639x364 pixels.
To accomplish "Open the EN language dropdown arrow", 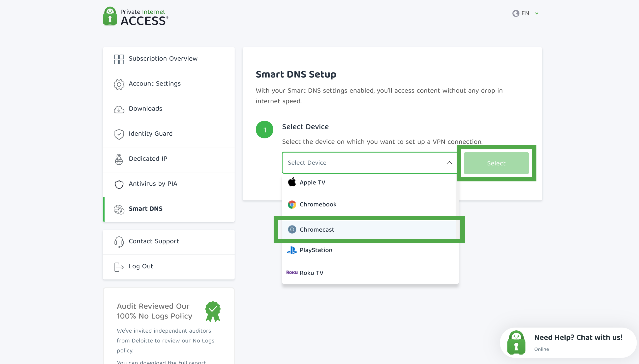I will 536,14.
